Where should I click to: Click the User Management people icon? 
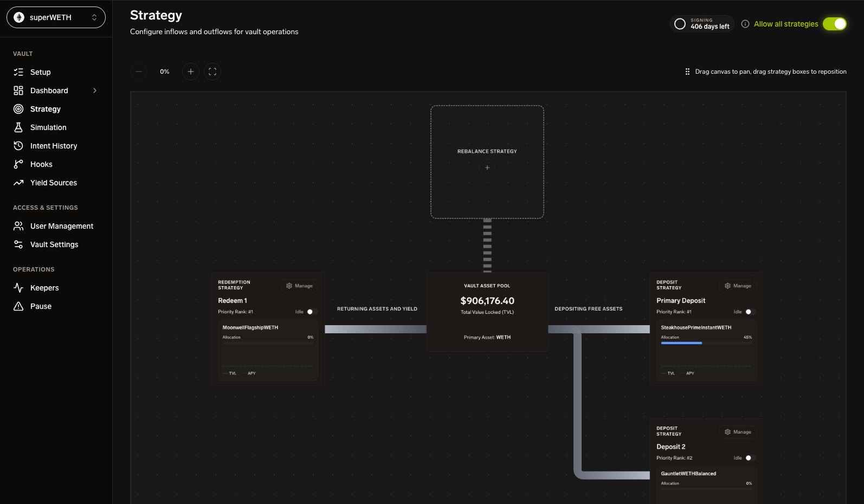(18, 226)
